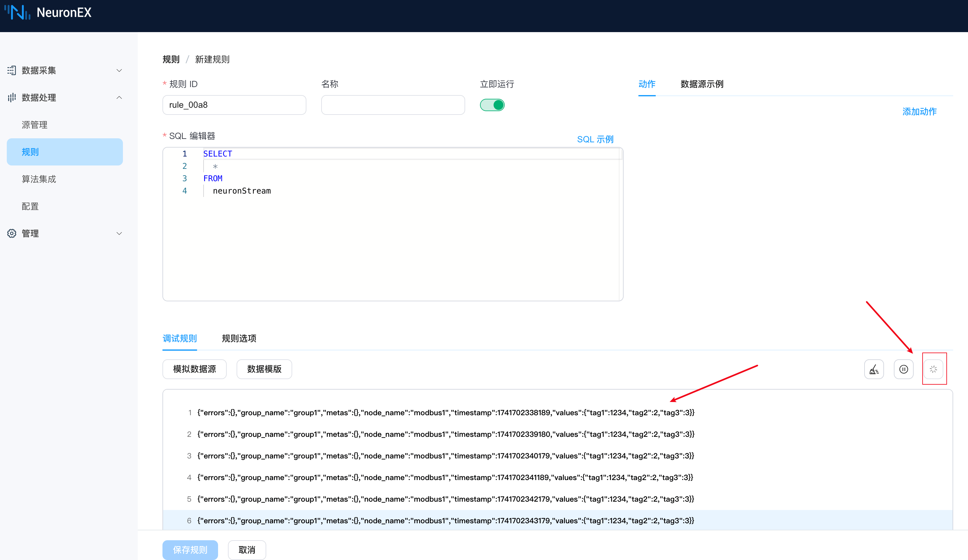968x560 pixels.
Task: Switch to the 数据源示例 tab
Action: click(x=702, y=84)
